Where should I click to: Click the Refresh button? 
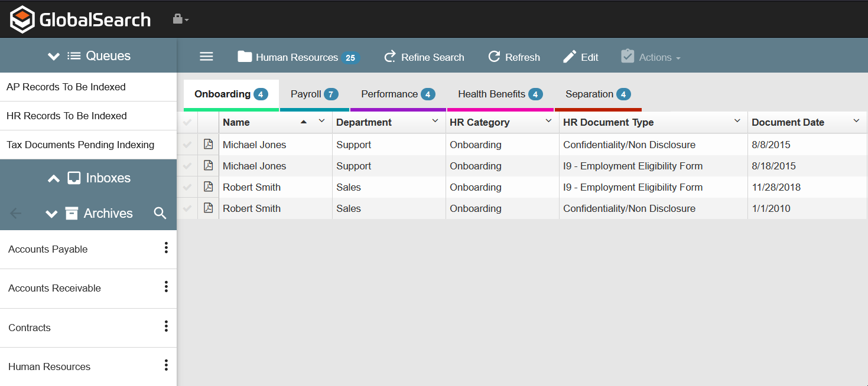pos(513,57)
